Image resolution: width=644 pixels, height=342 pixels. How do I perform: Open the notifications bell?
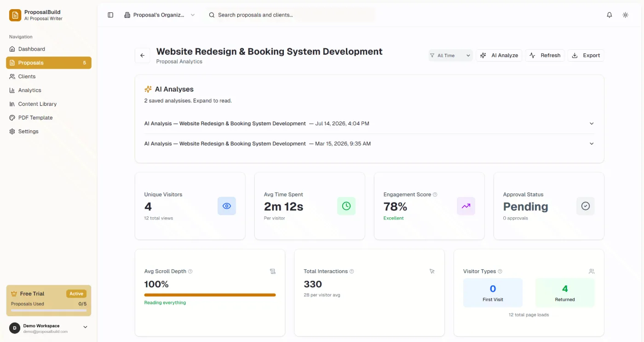pos(609,15)
